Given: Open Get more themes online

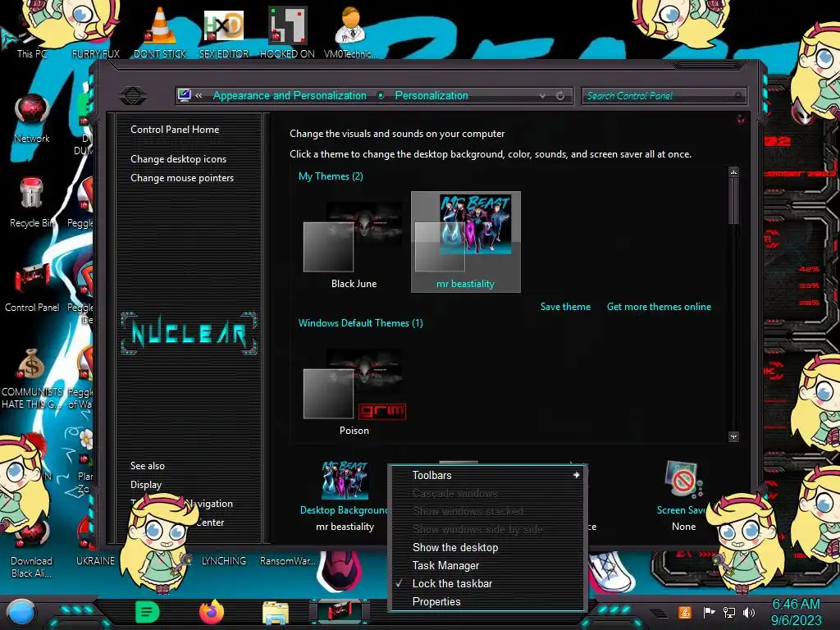Looking at the screenshot, I should pos(659,307).
